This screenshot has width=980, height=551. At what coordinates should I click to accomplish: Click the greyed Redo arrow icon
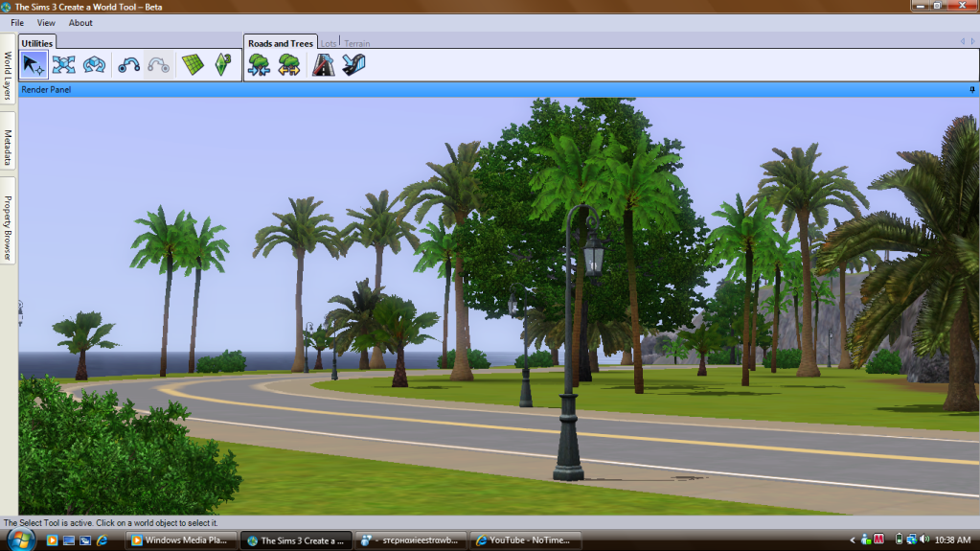tap(159, 65)
